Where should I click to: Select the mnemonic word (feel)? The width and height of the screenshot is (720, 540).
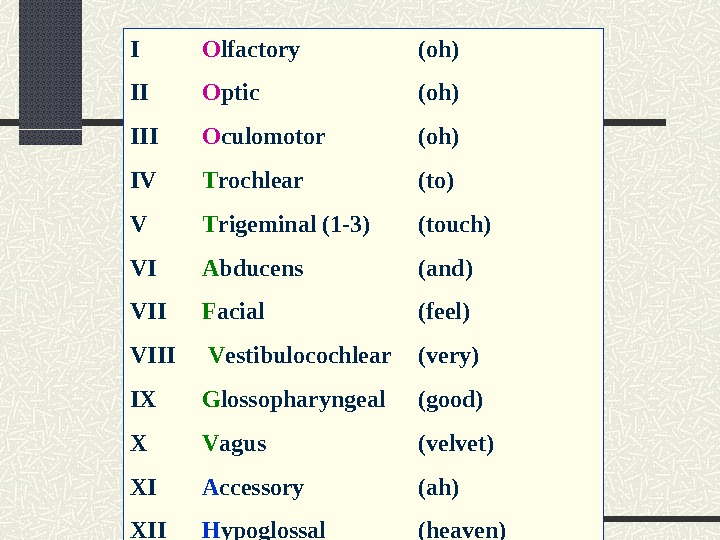click(444, 312)
